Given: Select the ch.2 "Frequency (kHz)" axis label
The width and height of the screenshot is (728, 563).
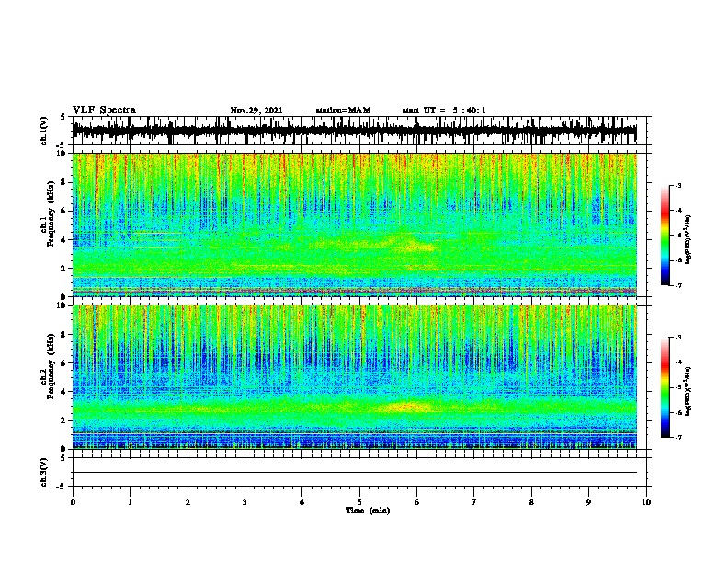Looking at the screenshot, I should click(51, 366).
